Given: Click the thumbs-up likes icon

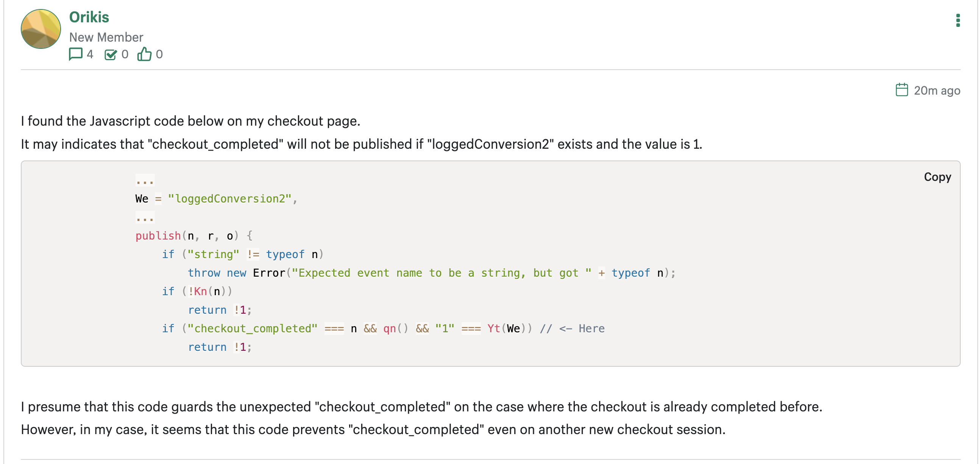Looking at the screenshot, I should tap(144, 54).
